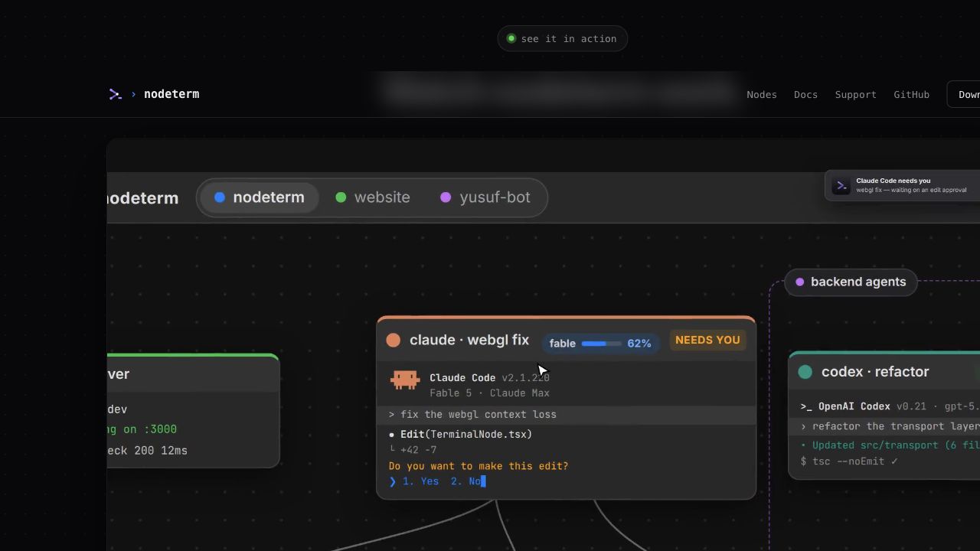Open the Docs nav link
The width and height of the screenshot is (980, 551).
coord(805,94)
